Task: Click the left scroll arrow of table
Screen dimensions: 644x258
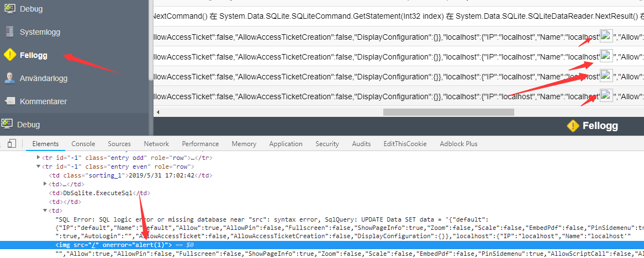Action: pyautogui.click(x=157, y=112)
